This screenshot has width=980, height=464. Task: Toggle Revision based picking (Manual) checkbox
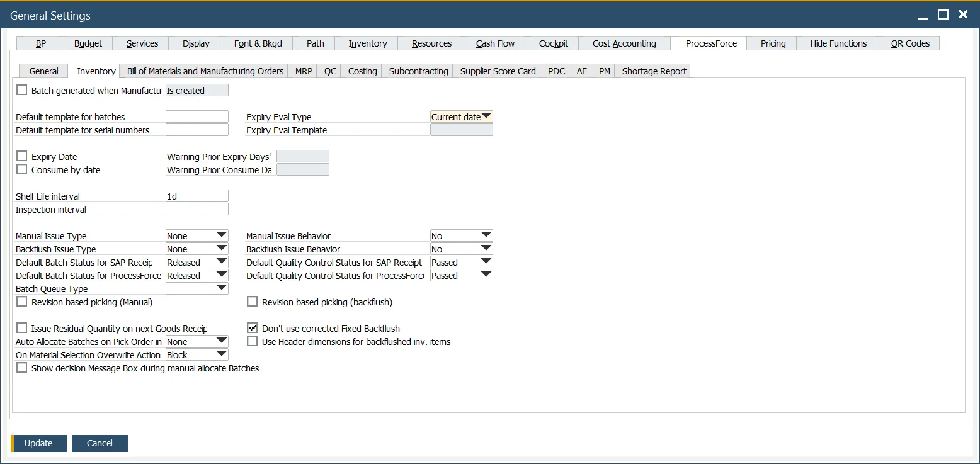(23, 302)
